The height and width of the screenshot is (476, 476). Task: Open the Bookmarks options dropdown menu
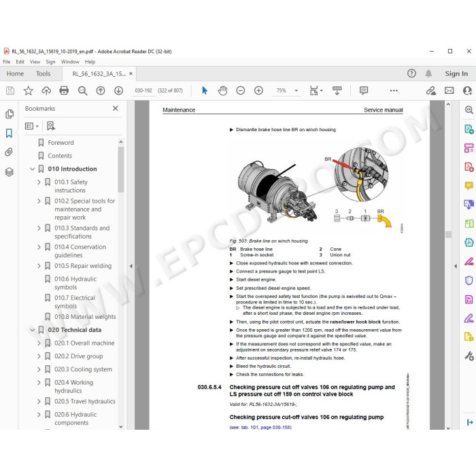[x=31, y=126]
